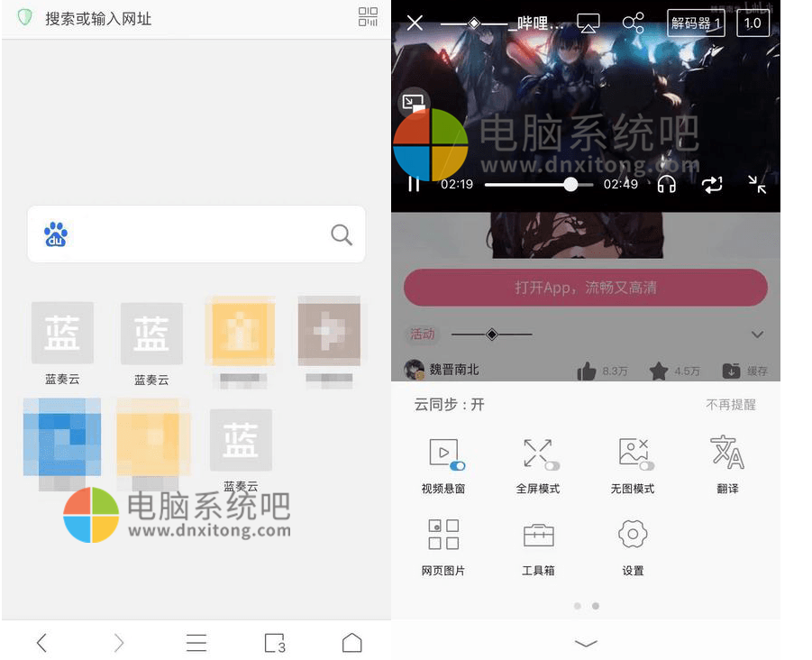Open the 网页图片 webpage images entry
Image resolution: width=812 pixels, height=660 pixels.
(x=442, y=534)
